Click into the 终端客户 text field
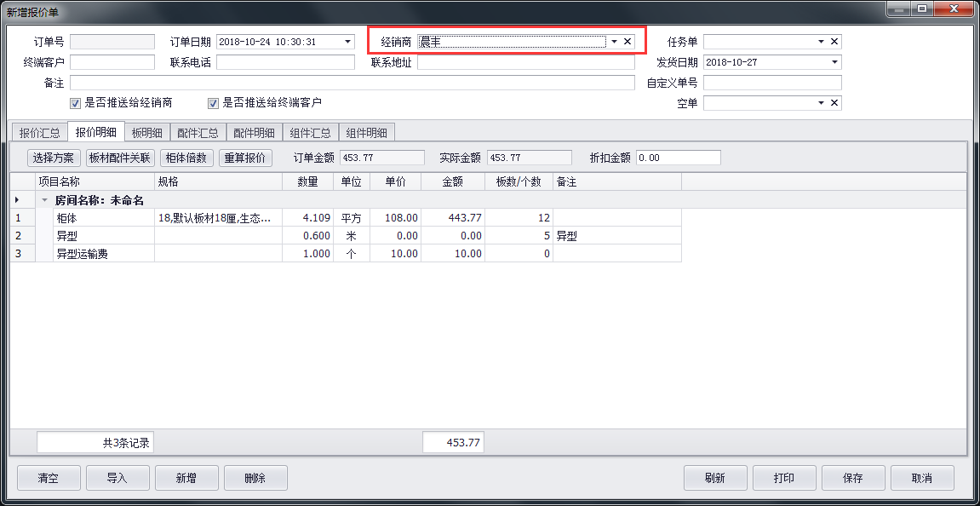Image resolution: width=980 pixels, height=506 pixels. click(112, 62)
